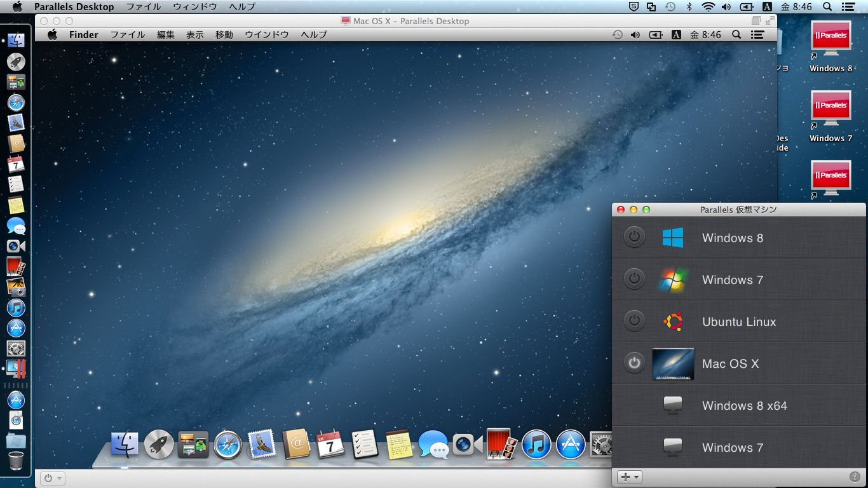Open guest Mac OS X volume icon
Screen dimensions: 868x488
tap(635, 35)
